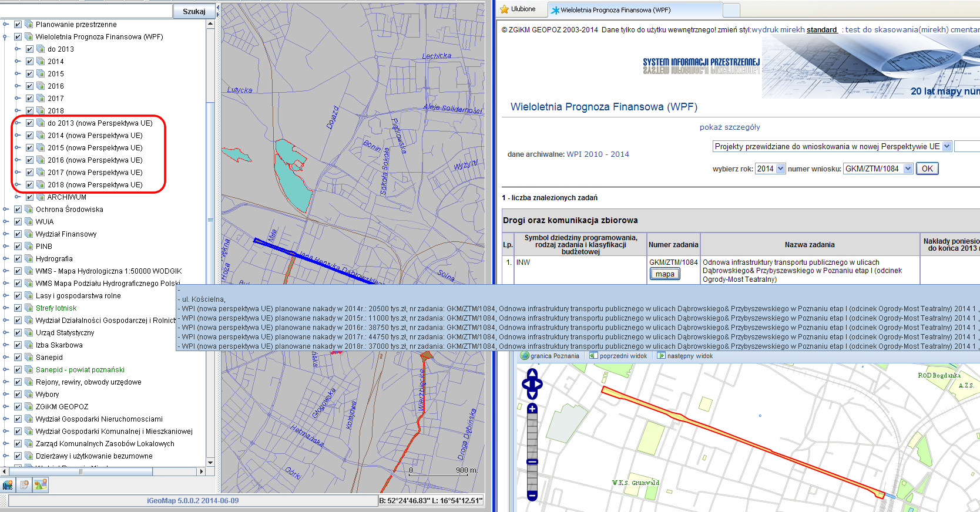Image resolution: width=980 pixels, height=512 pixels.
Task: Toggle the 'Ochrona Środowiska' layer checkbox
Action: point(18,210)
